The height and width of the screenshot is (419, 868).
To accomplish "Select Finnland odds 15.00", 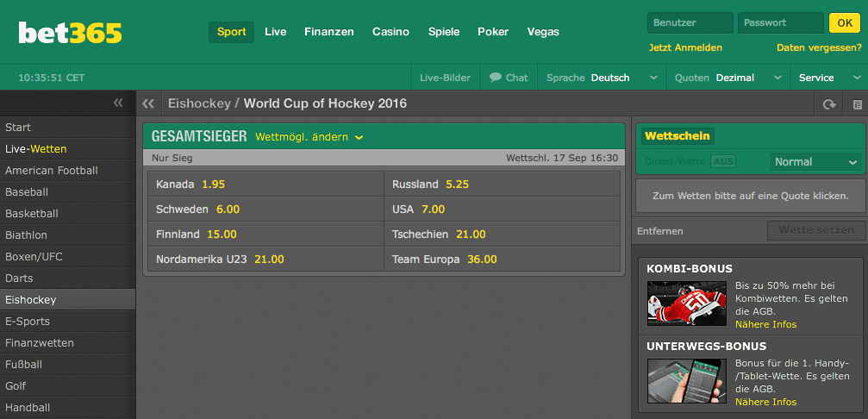I will click(x=265, y=235).
